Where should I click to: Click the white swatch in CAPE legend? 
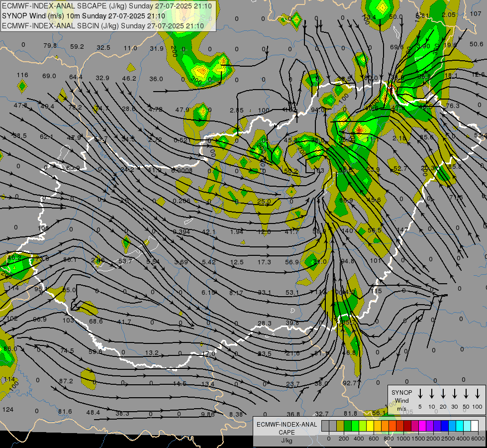(474, 426)
